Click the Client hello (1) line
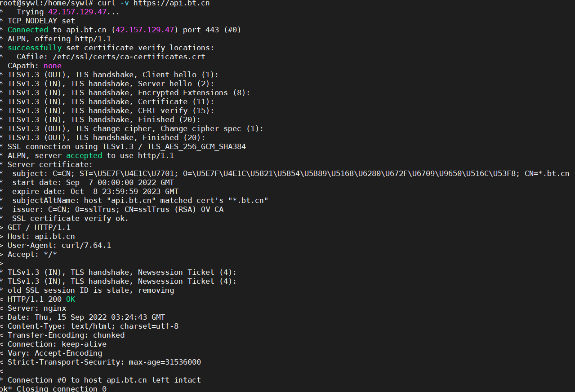 [x=113, y=75]
